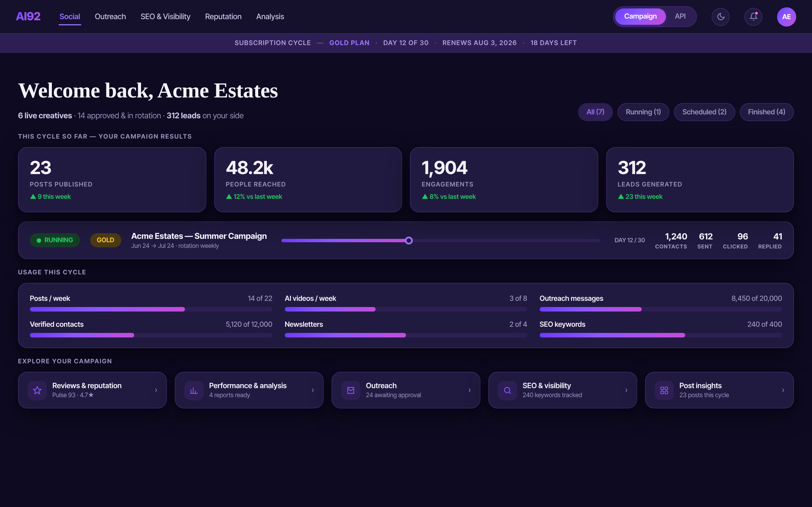Image resolution: width=812 pixels, height=507 pixels.
Task: Go to the SEO & Visibility tab
Action: (166, 16)
